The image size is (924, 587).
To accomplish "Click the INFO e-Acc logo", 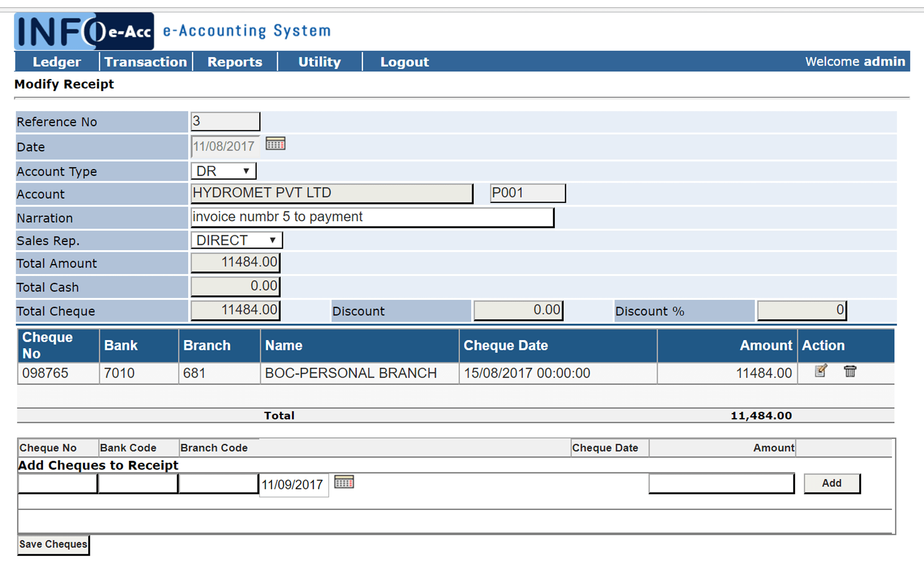I will tap(84, 31).
